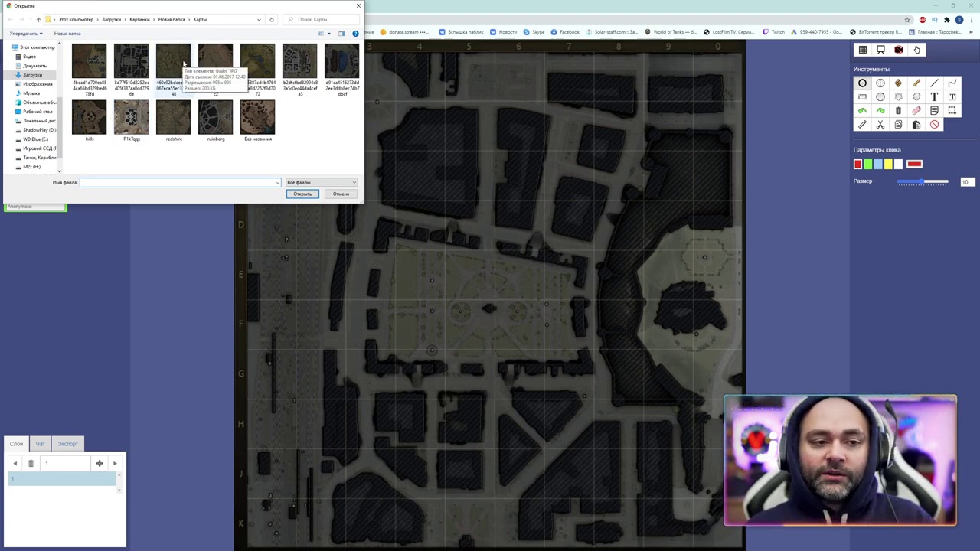Select the rectangle shape tool

click(x=862, y=97)
